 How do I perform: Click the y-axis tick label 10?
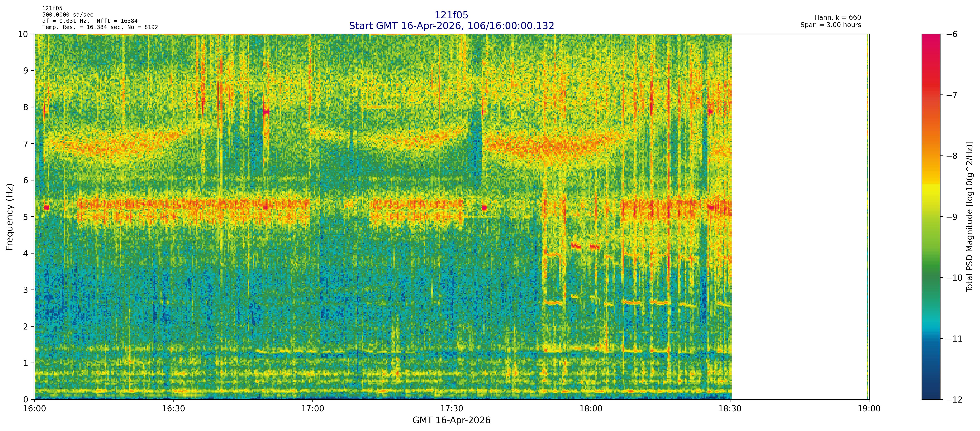[x=23, y=34]
